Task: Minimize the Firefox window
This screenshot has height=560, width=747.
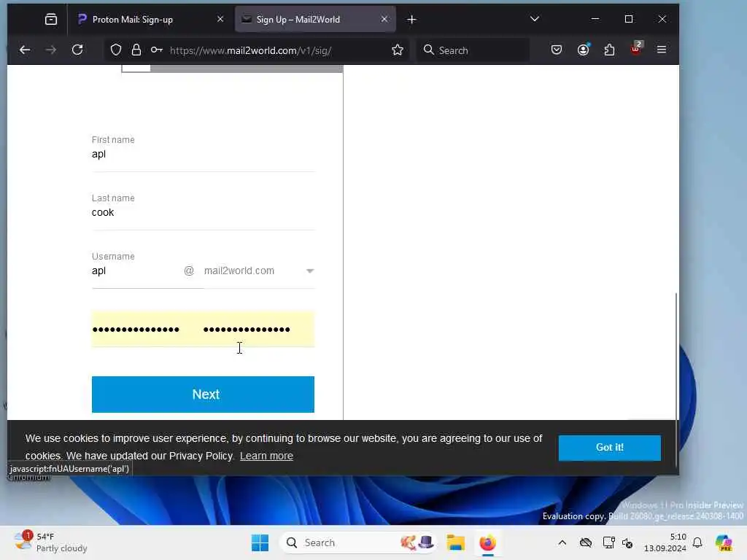Action: click(x=595, y=19)
